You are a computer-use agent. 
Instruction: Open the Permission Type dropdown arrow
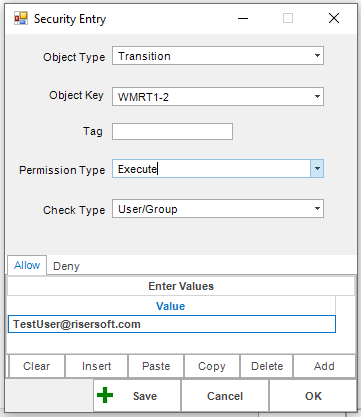point(317,168)
